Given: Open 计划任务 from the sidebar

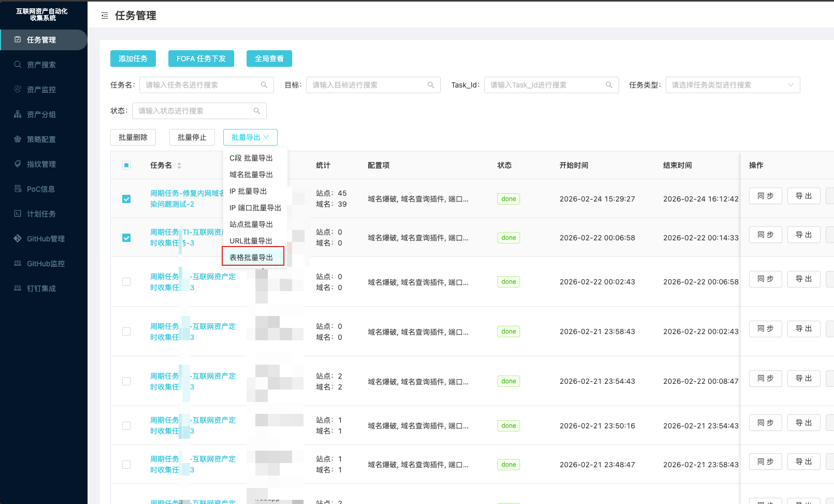Looking at the screenshot, I should coord(44,214).
